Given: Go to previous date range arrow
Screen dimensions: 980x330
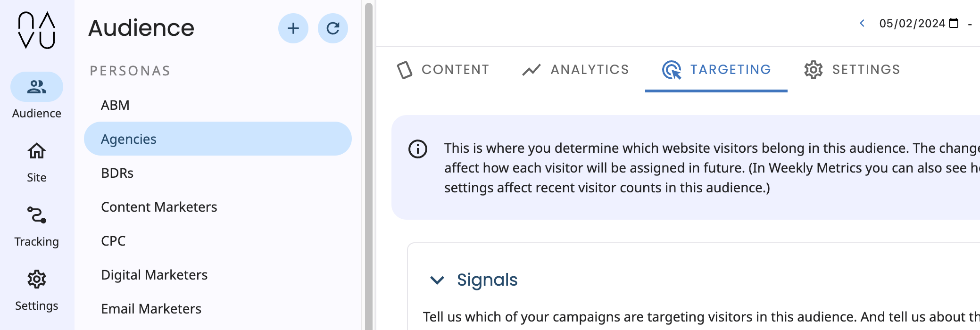Looking at the screenshot, I should point(862,23).
